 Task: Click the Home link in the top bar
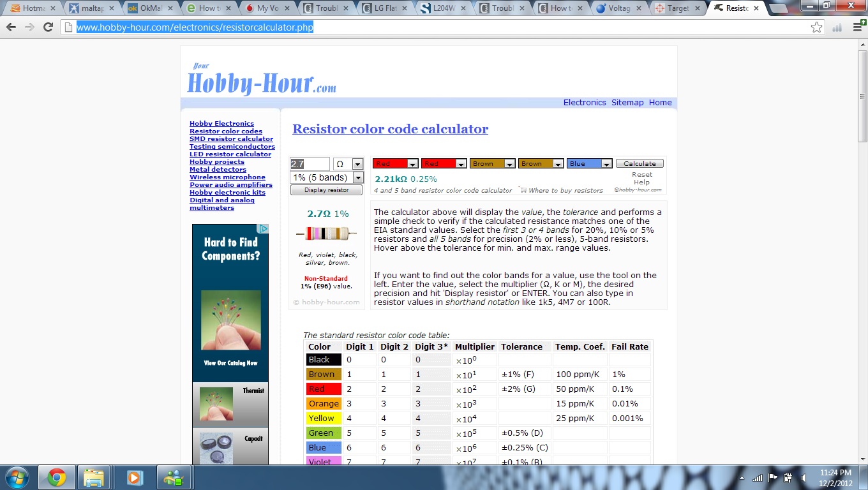(x=661, y=103)
